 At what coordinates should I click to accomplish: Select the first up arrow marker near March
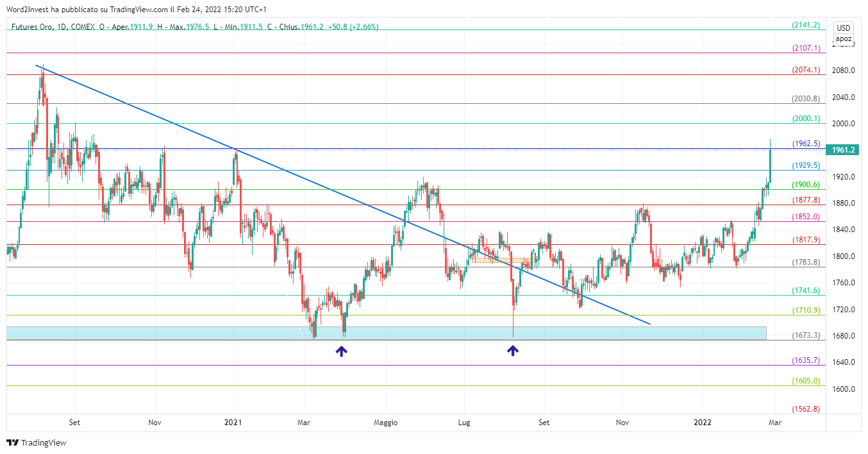click(342, 350)
